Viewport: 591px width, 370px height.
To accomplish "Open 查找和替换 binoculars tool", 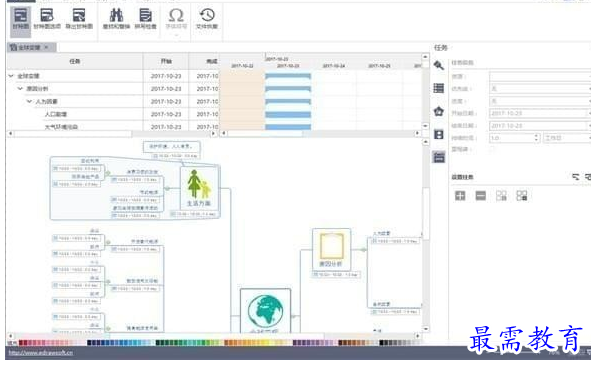I will point(116,20).
